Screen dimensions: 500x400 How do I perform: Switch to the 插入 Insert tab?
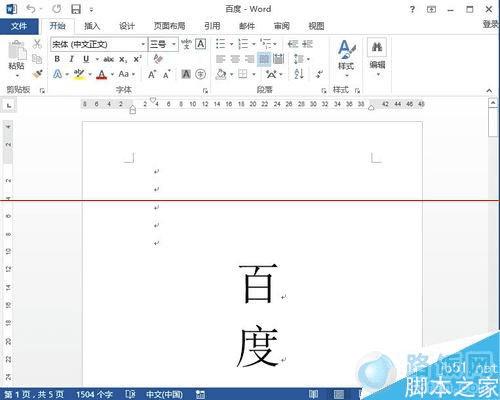click(92, 26)
